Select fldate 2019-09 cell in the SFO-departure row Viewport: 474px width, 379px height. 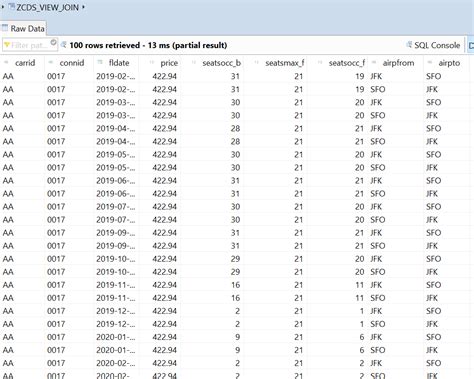coord(116,246)
